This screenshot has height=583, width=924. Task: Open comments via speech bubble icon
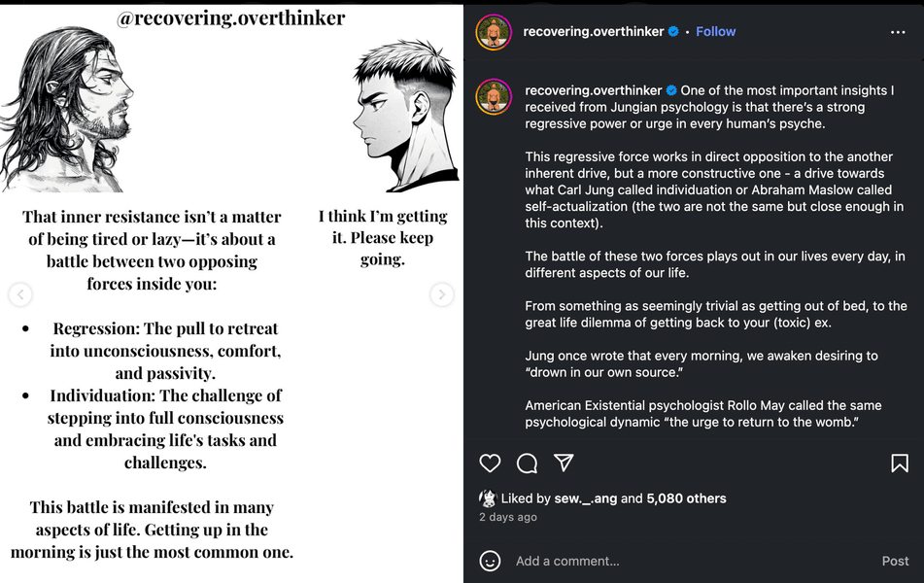tap(527, 463)
